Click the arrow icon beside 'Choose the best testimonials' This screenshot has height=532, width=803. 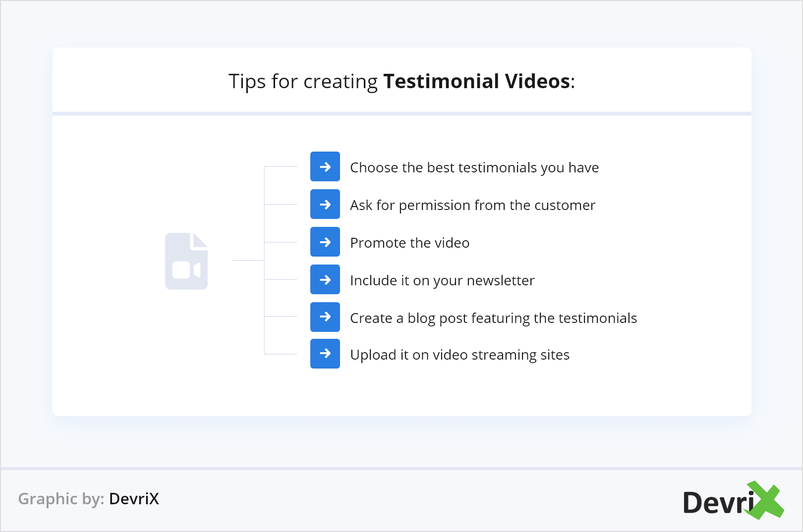click(x=325, y=166)
